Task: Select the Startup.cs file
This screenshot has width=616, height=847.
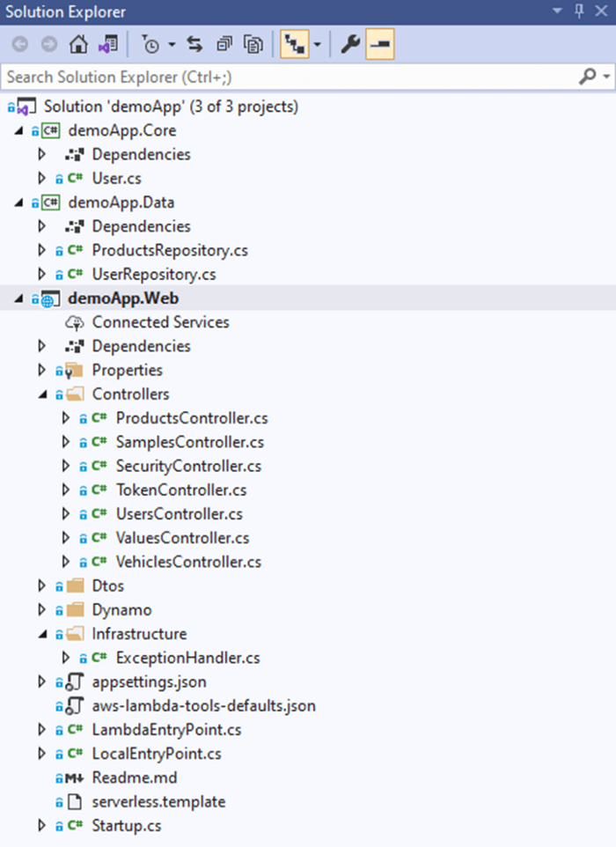Action: tap(126, 826)
